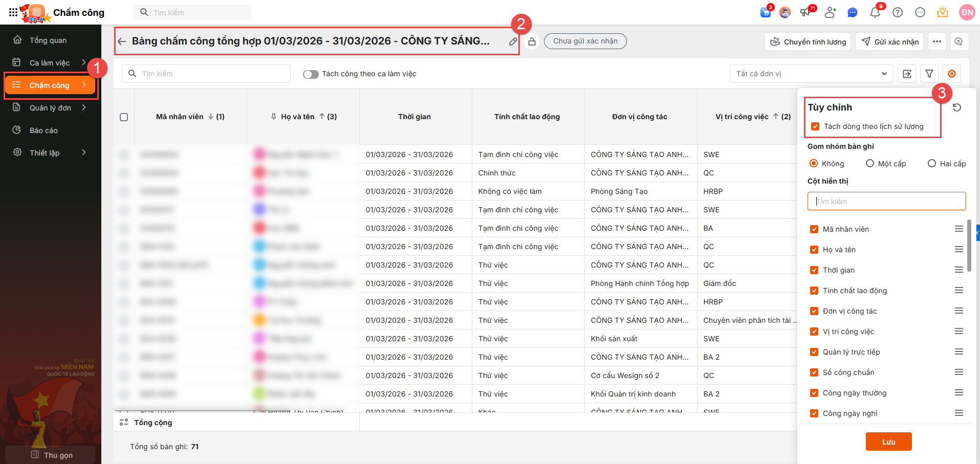980x464 pixels.
Task: Select the Một cấp grouping option
Action: coord(870,164)
